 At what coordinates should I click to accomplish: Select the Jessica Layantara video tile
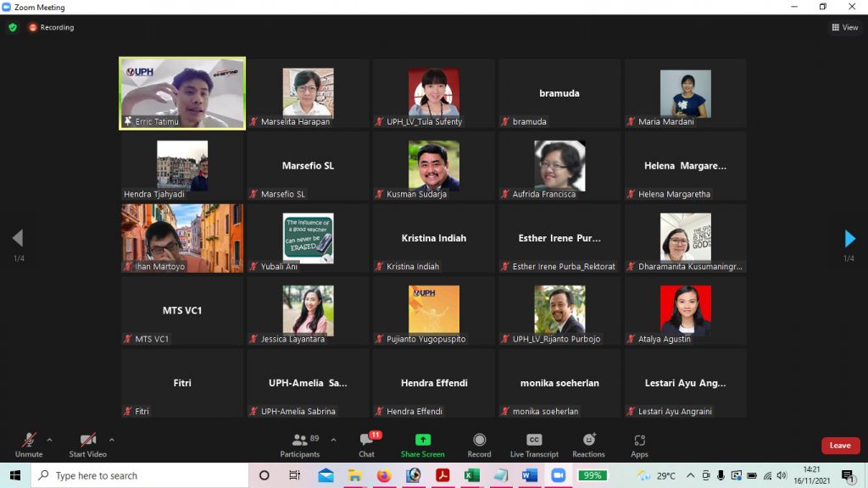tap(308, 311)
